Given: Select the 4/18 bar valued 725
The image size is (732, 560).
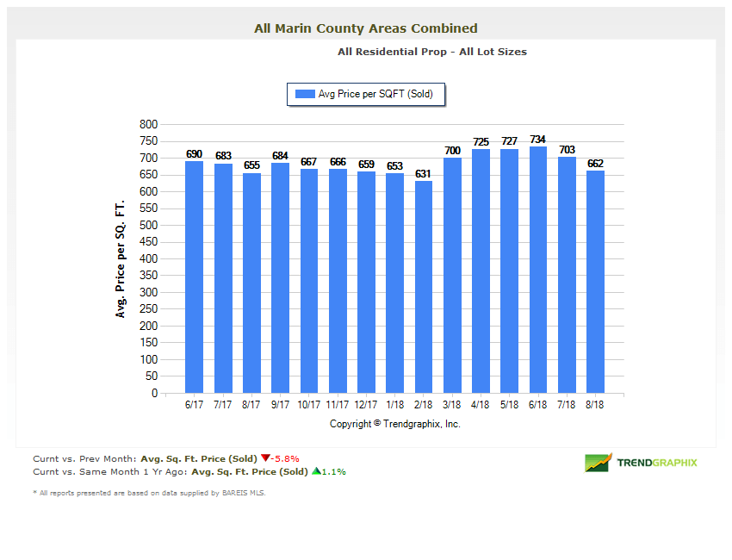Looking at the screenshot, I should pyautogui.click(x=481, y=271).
